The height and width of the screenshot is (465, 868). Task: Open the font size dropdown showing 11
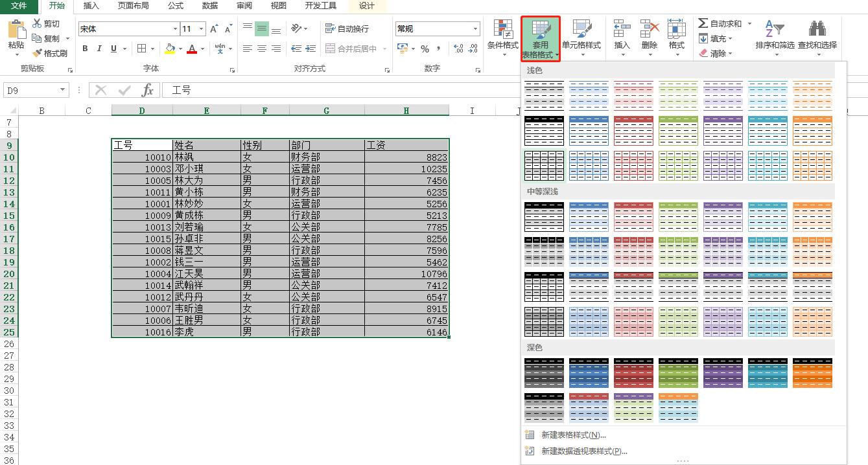coord(202,29)
